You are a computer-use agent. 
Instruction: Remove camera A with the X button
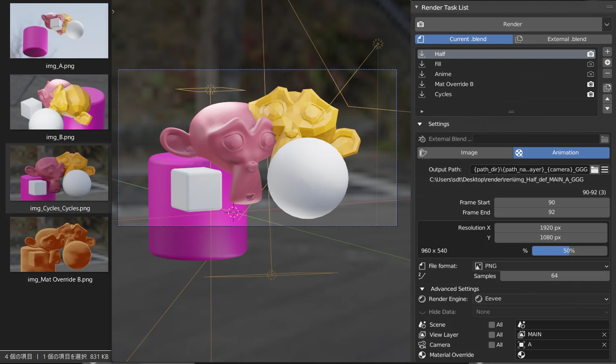[604, 345]
